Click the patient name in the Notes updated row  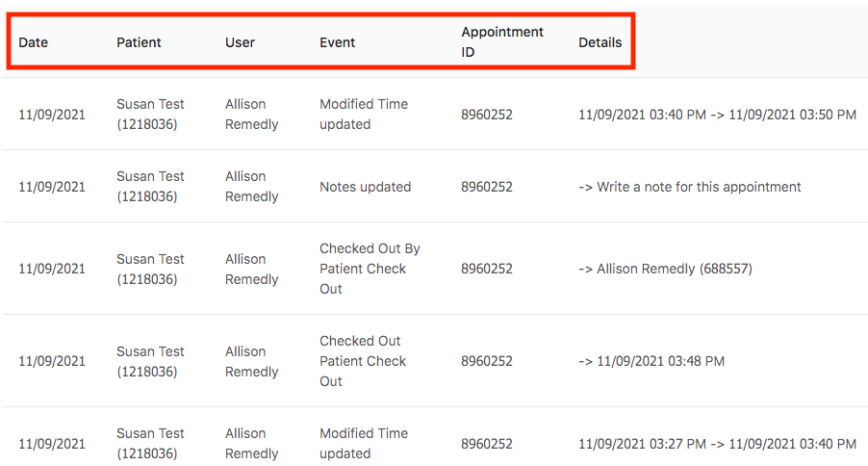150,187
